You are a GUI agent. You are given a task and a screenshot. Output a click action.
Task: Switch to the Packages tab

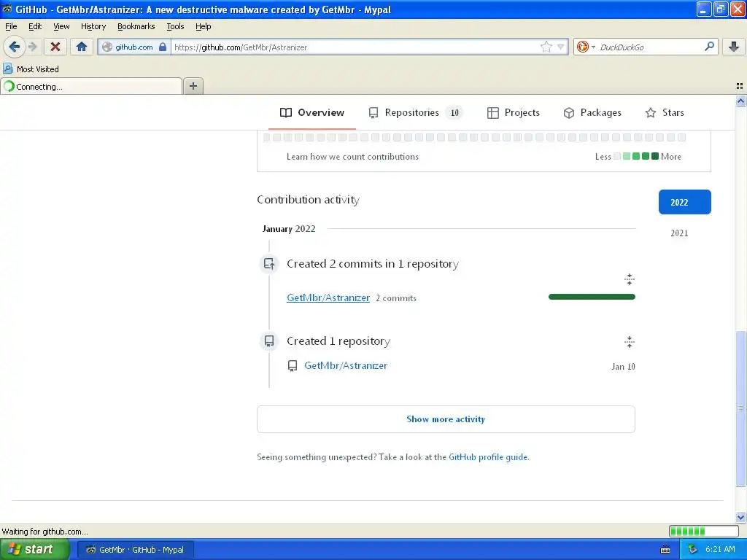point(592,113)
